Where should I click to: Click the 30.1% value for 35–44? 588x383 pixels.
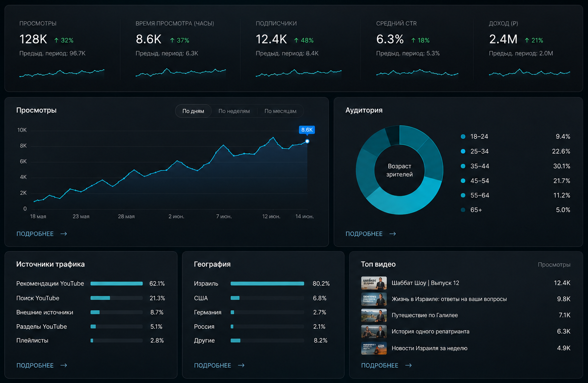click(562, 166)
